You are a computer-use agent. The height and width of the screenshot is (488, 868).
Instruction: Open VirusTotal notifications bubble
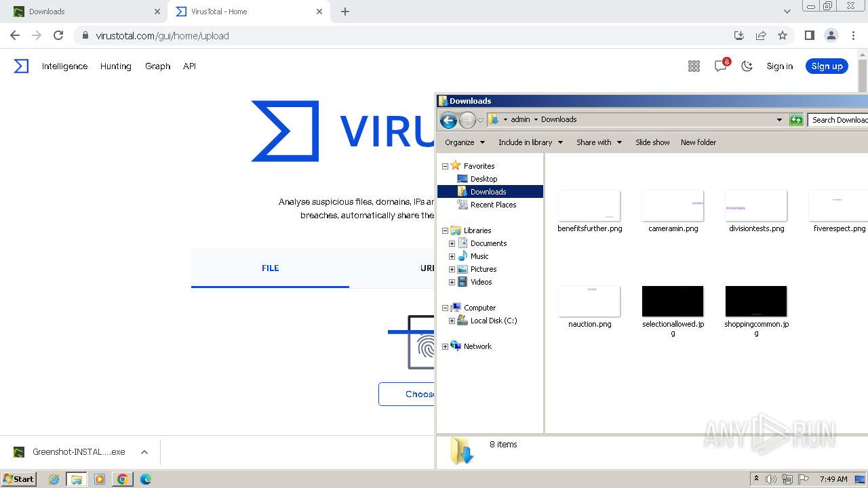(720, 66)
